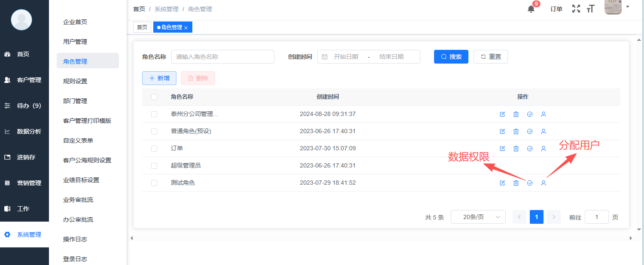Image resolution: width=644 pixels, height=265 pixels.
Task: Click the 结束日期 date field
Action: click(392, 57)
